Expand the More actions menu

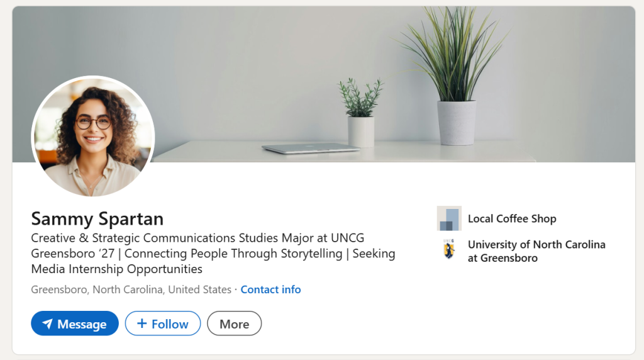coord(234,323)
